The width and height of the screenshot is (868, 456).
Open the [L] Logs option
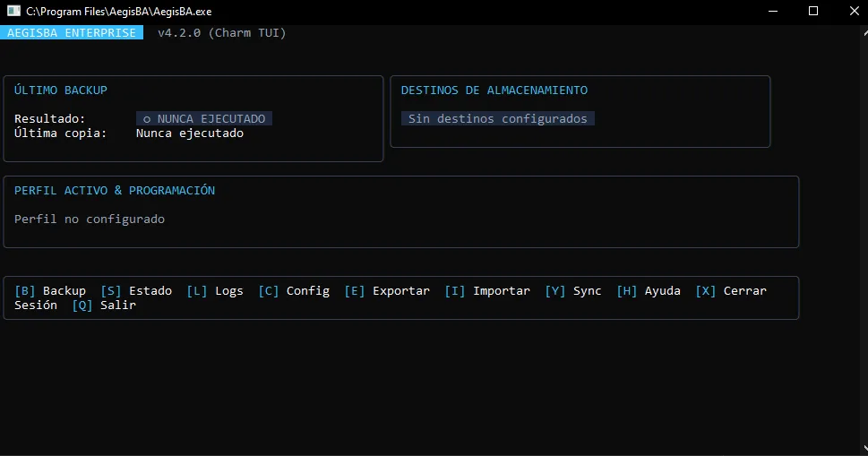215,291
